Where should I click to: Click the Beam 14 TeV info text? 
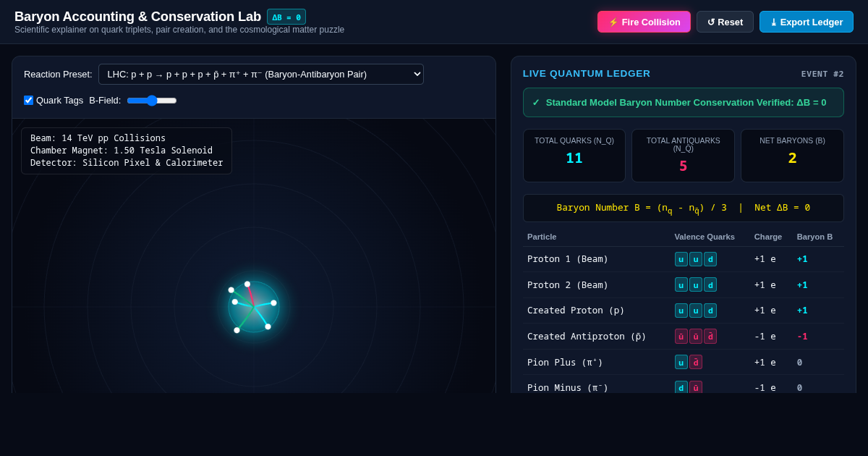(x=98, y=138)
